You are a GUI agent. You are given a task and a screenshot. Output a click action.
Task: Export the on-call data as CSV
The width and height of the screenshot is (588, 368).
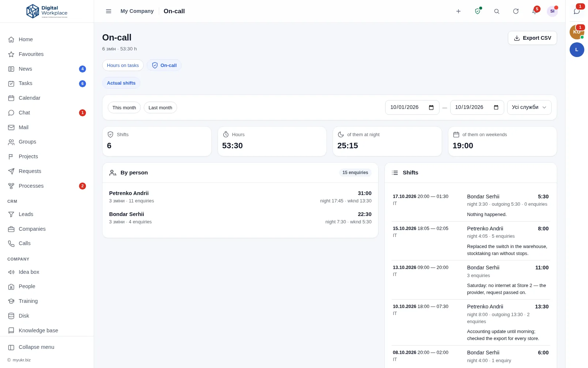pyautogui.click(x=532, y=38)
